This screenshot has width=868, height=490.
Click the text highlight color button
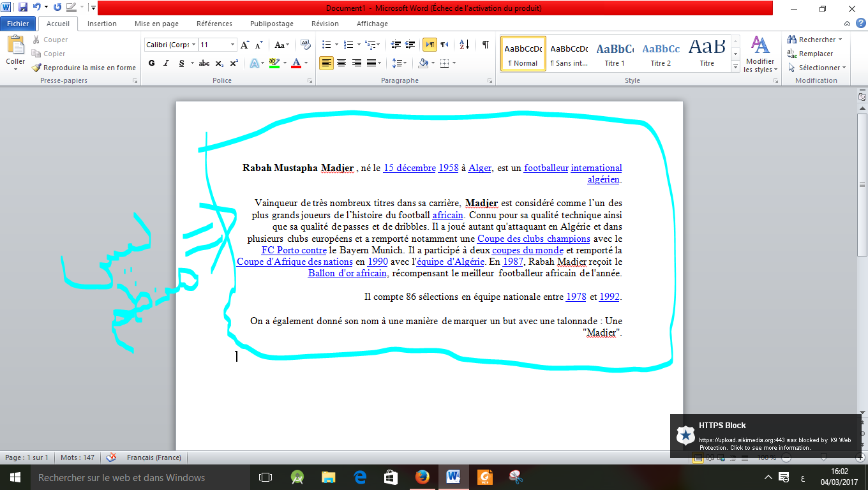point(274,63)
